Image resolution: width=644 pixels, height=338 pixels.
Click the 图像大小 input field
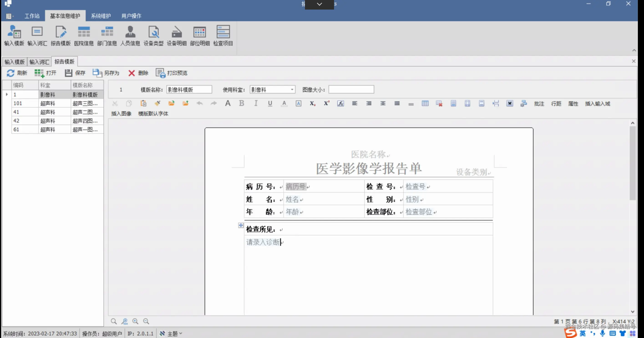351,89
